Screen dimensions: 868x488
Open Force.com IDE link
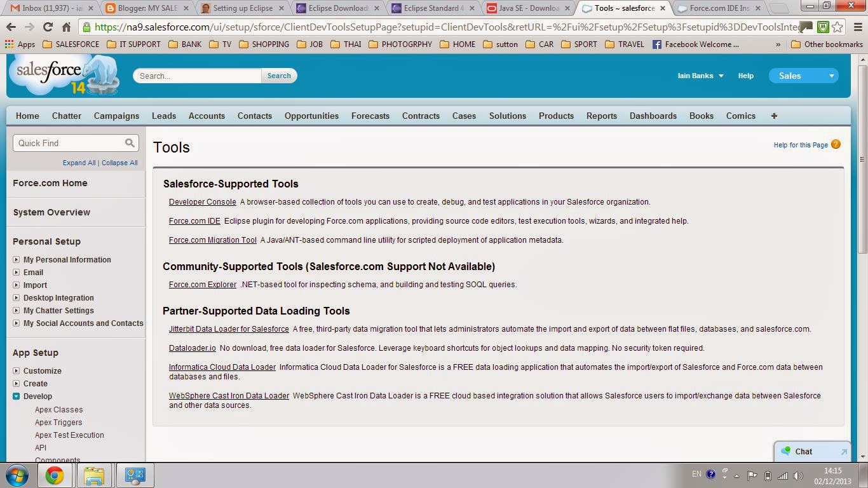coord(194,221)
